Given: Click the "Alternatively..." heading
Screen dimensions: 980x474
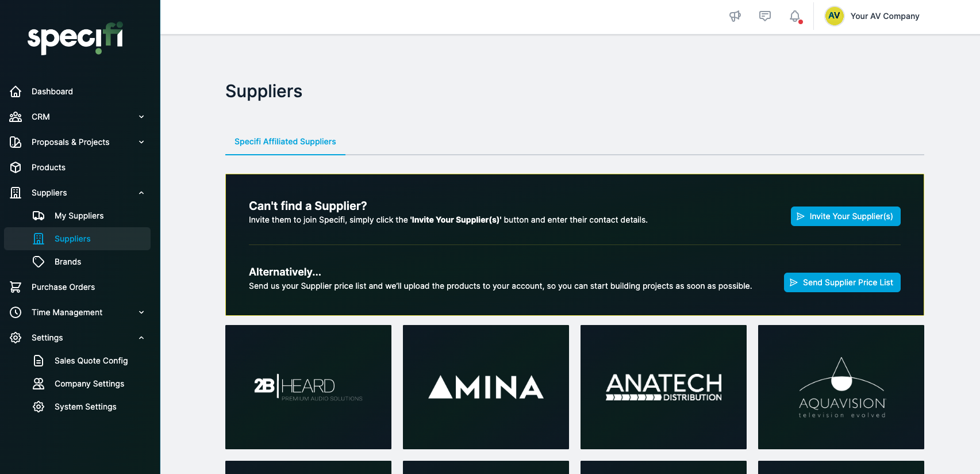Looking at the screenshot, I should tap(285, 272).
